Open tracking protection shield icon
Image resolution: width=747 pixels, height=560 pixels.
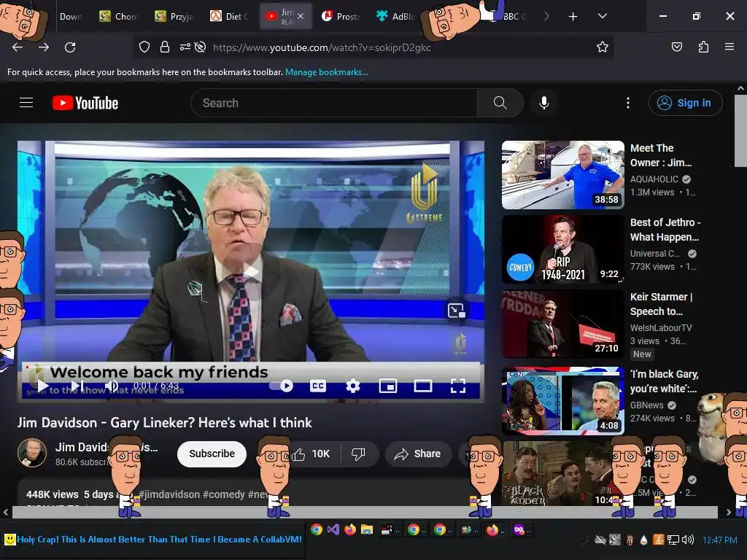click(144, 47)
